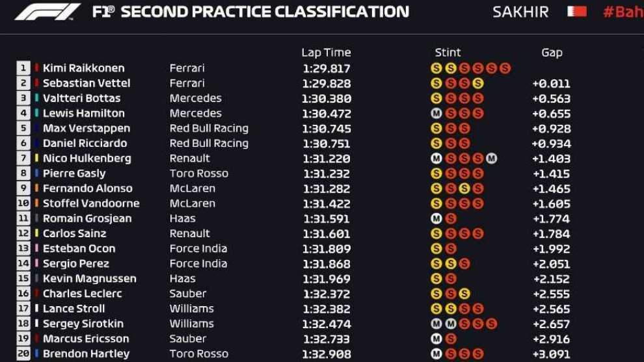
Task: Open Sebastian Vettel's driver name
Action: tap(87, 83)
